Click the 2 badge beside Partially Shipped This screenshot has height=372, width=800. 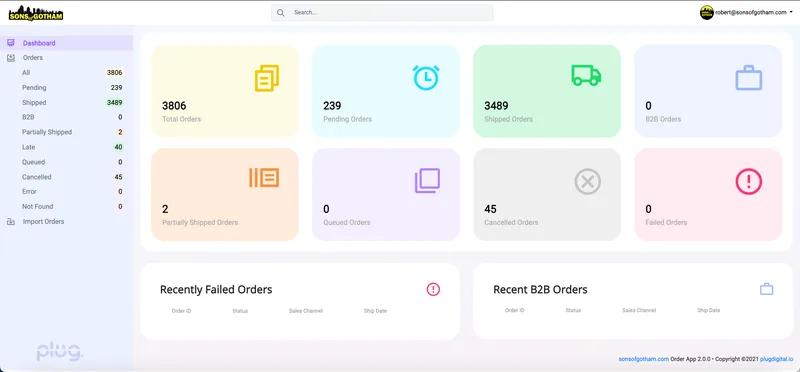[x=120, y=132]
